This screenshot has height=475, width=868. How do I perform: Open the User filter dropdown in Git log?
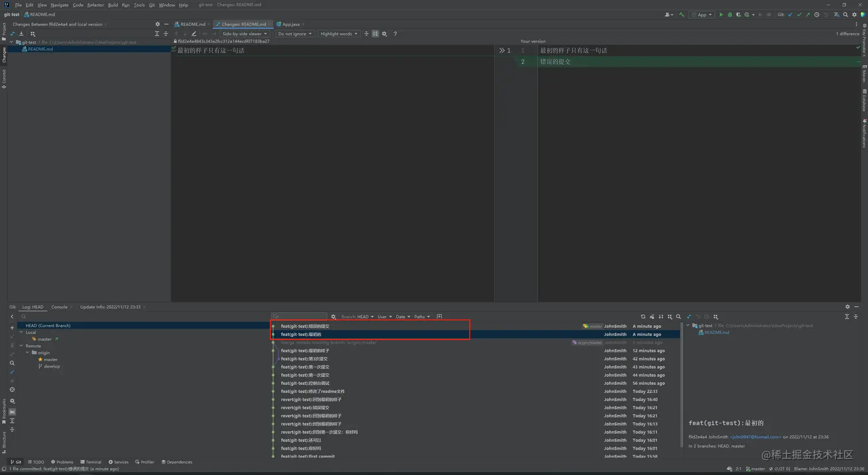point(385,316)
